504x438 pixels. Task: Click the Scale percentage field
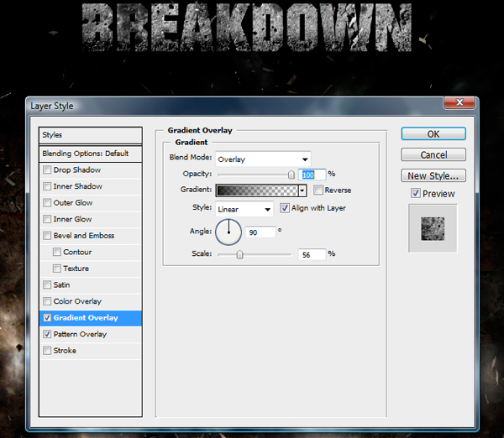tap(312, 254)
